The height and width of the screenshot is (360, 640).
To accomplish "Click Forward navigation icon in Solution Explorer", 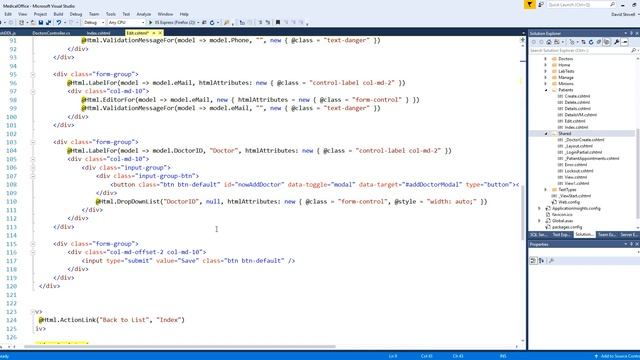I will [541, 42].
